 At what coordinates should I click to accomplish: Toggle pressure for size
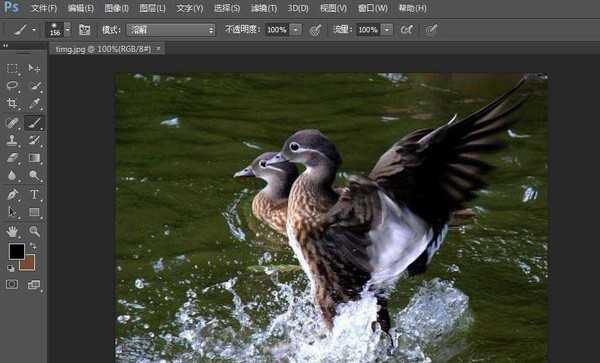click(x=431, y=30)
